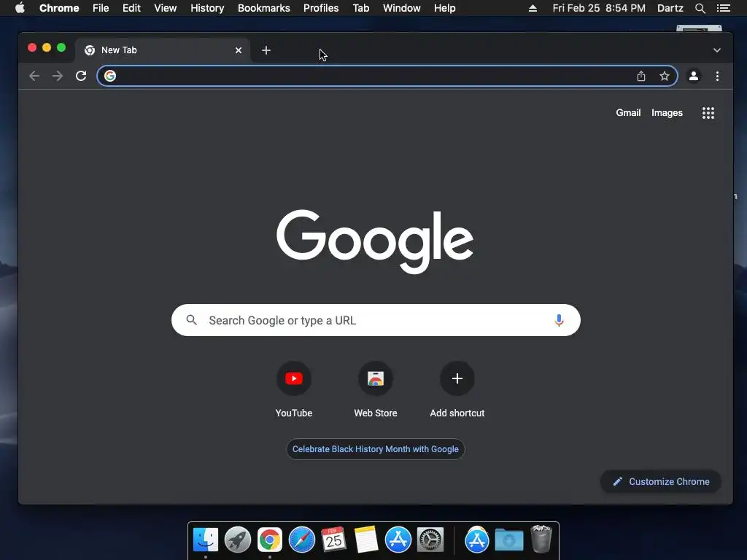
Task: Click the Google logo
Action: point(375,241)
